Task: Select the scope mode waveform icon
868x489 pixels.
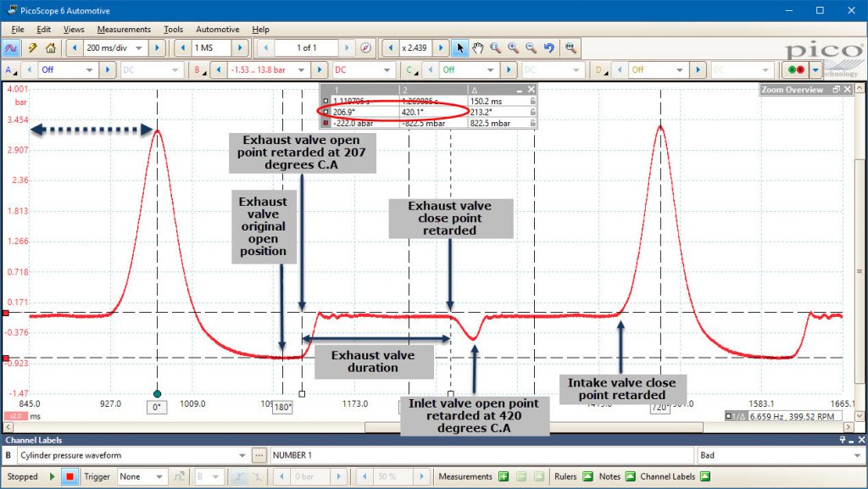Action: click(x=10, y=48)
